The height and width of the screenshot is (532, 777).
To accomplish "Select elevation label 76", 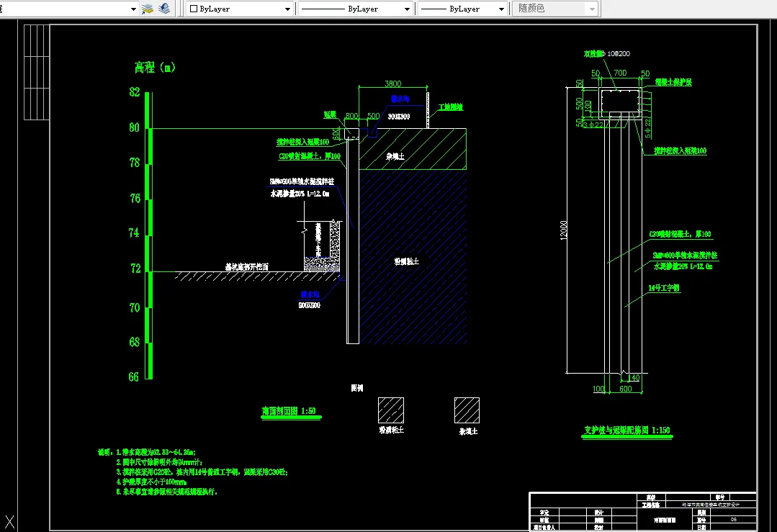I will [135, 198].
